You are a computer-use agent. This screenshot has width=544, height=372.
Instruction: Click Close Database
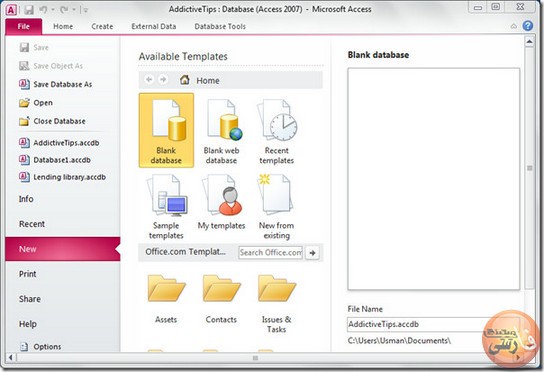(x=52, y=121)
